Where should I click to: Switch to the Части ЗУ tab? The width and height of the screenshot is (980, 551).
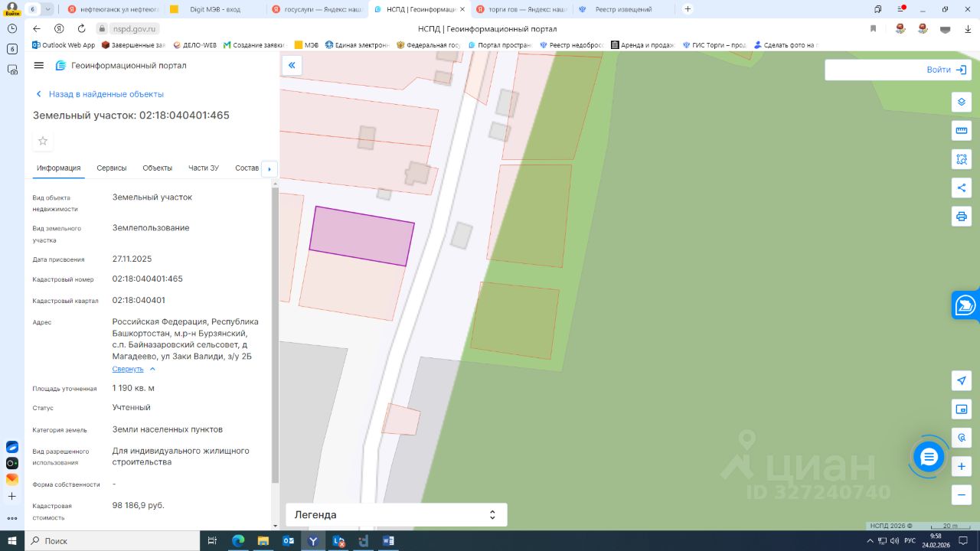(x=204, y=168)
